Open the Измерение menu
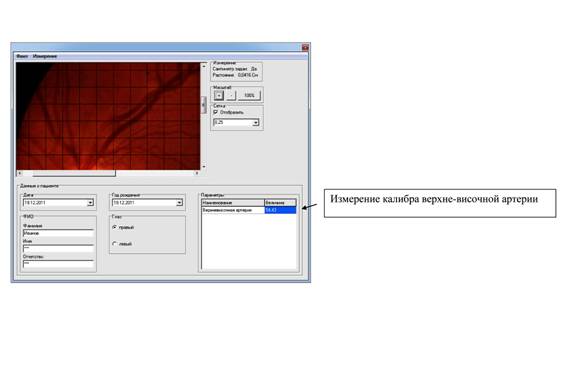The image size is (566, 378). point(45,56)
